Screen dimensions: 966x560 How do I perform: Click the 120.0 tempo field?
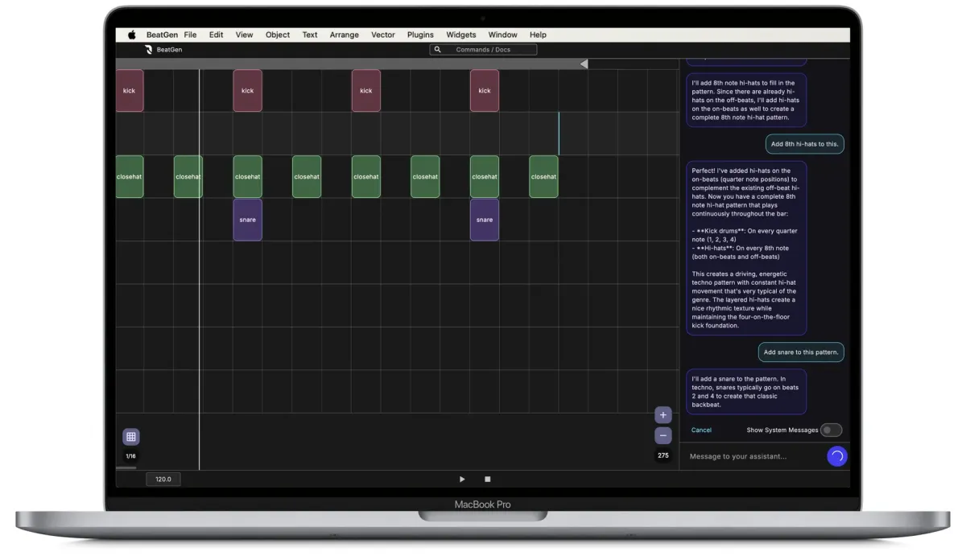pyautogui.click(x=163, y=479)
